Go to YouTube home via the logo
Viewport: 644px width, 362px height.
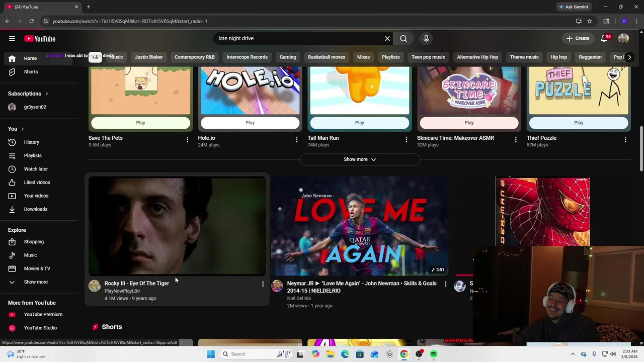coord(40,39)
